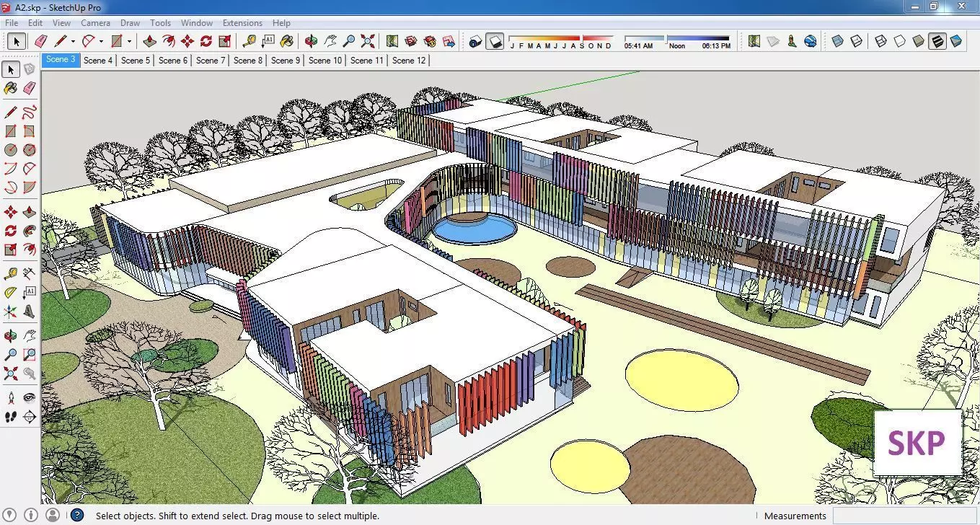This screenshot has height=525, width=980.
Task: Switch to Wireframe face style
Action: point(880,41)
